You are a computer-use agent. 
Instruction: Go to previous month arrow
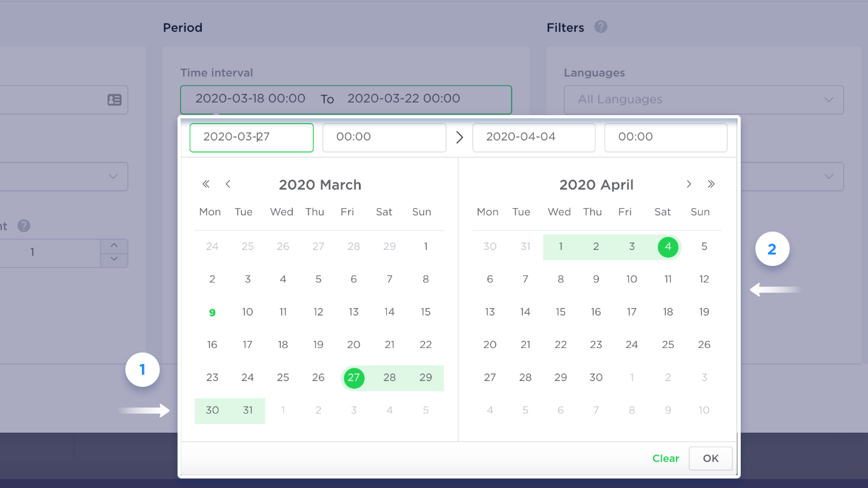228,185
